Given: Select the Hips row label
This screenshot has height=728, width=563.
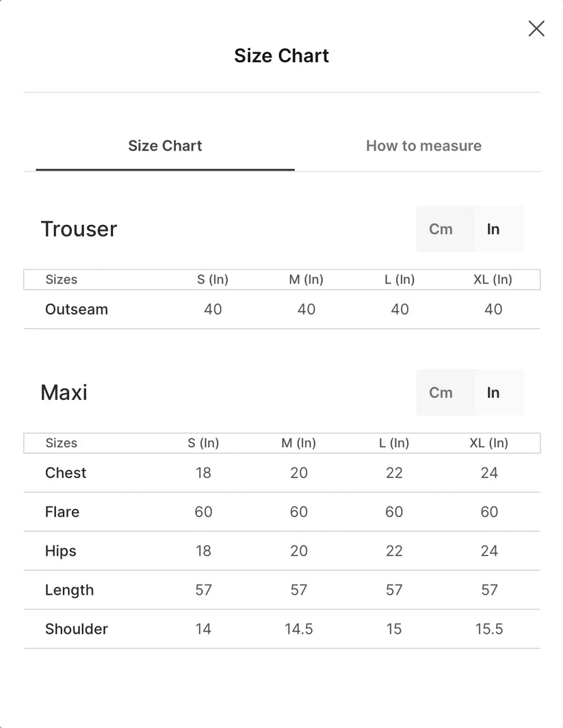Looking at the screenshot, I should click(60, 551).
